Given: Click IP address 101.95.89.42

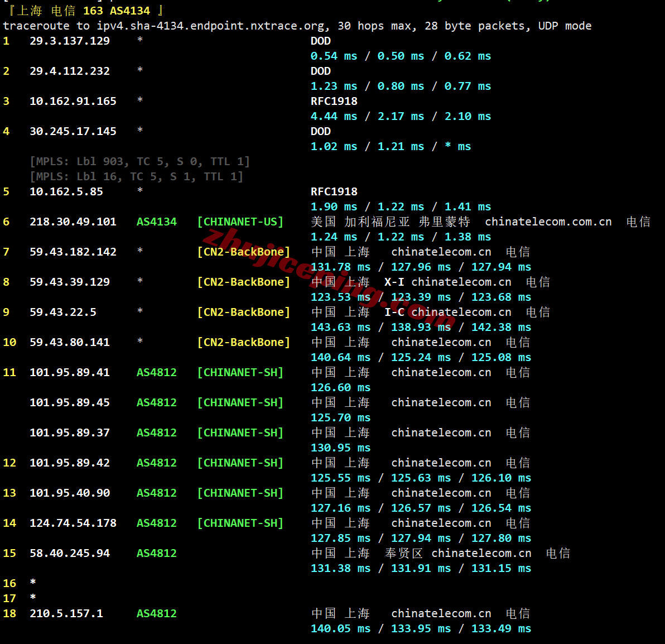Looking at the screenshot, I should coord(70,463).
